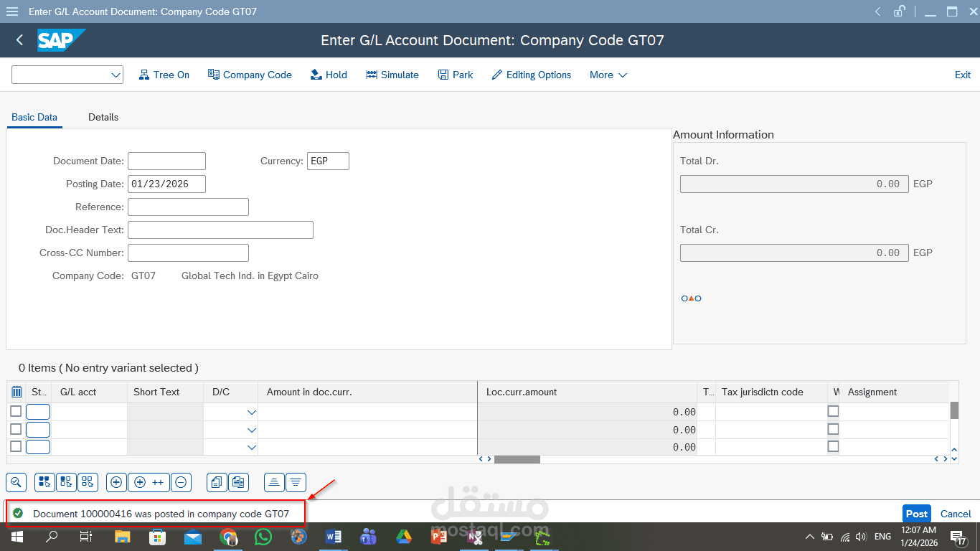Click the Exit link in the toolbar

click(963, 75)
